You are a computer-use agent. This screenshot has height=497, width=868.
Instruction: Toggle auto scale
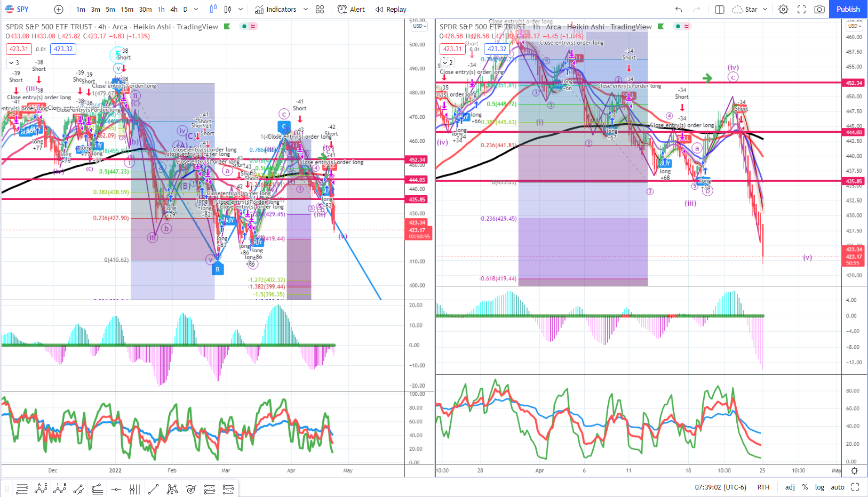(838, 487)
